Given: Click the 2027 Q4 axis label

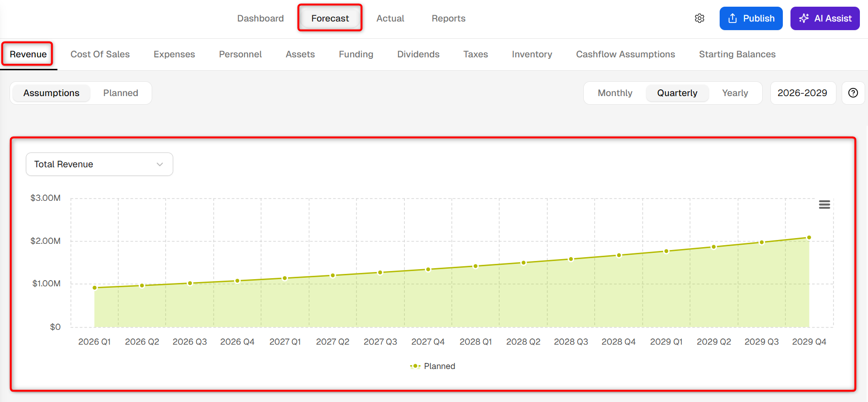Looking at the screenshot, I should click(x=428, y=342).
